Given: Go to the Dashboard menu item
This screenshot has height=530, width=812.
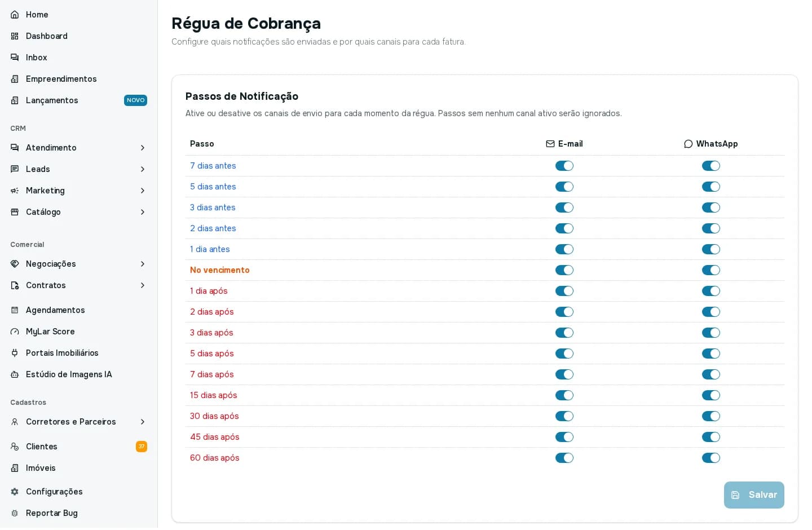Looking at the screenshot, I should point(78,36).
